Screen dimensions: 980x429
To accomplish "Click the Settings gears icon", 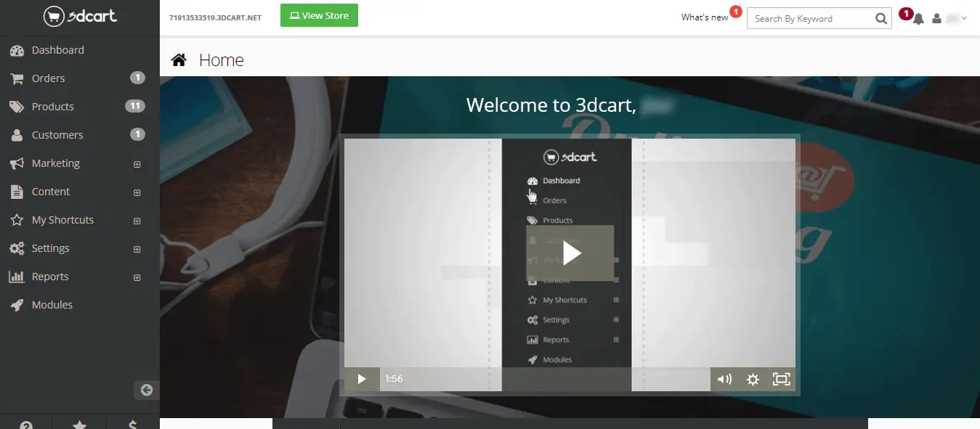I will pyautogui.click(x=17, y=248).
